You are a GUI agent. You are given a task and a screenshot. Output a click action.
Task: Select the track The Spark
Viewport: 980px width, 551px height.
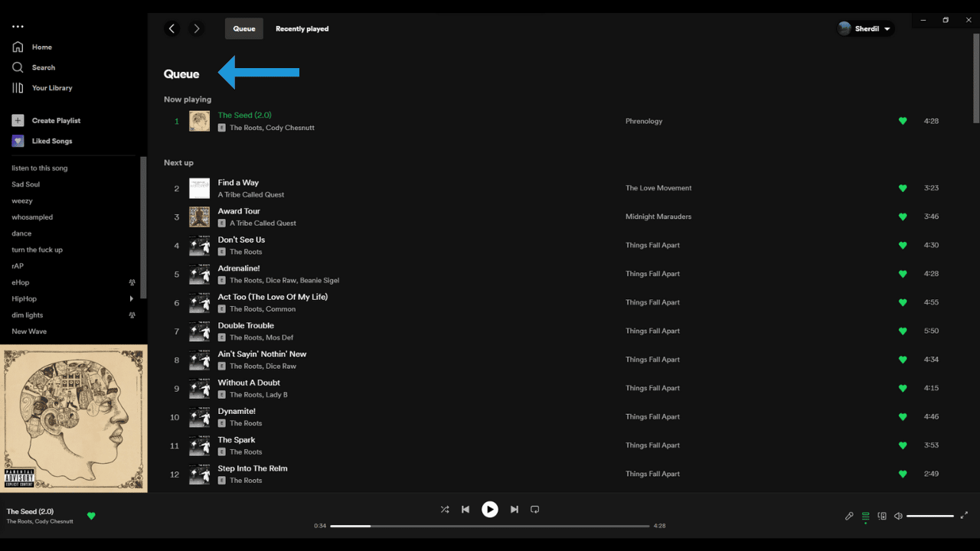pos(237,440)
